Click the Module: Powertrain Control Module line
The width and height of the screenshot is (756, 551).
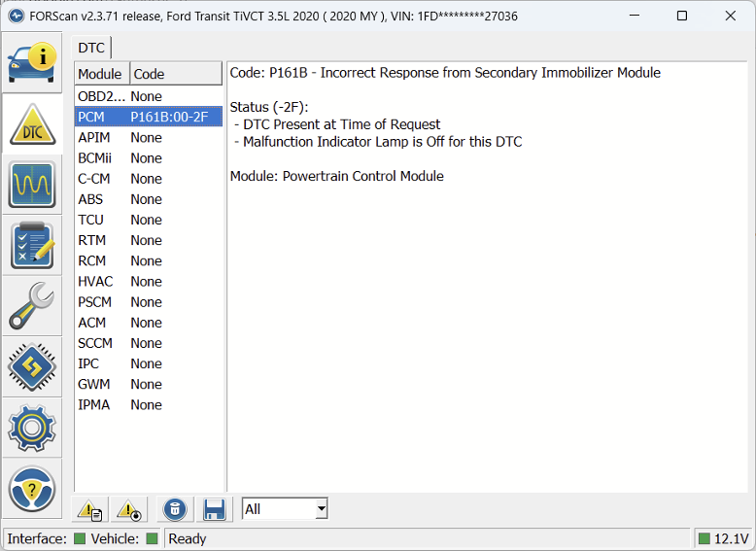pos(336,176)
